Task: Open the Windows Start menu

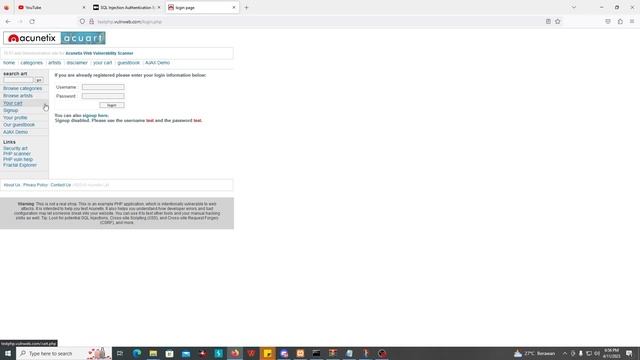Action: 8,353
